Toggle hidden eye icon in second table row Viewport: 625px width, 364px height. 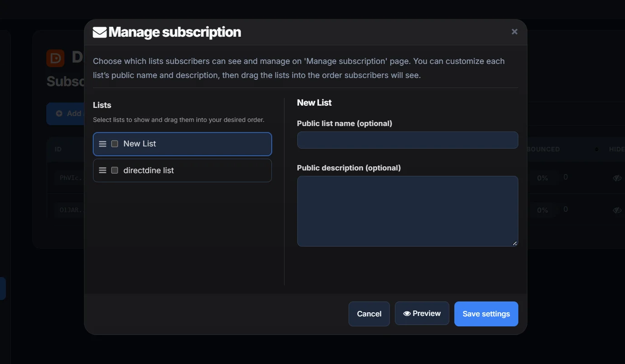617,210
